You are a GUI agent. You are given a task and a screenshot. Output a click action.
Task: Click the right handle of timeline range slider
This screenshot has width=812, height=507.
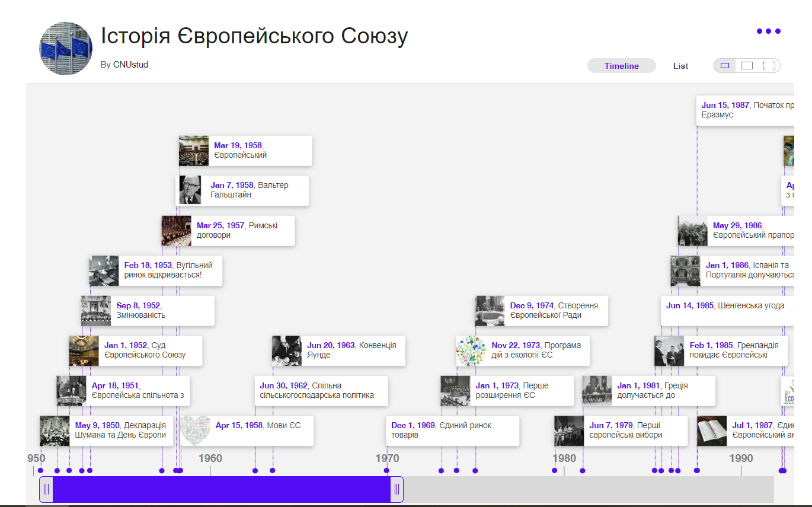(397, 489)
